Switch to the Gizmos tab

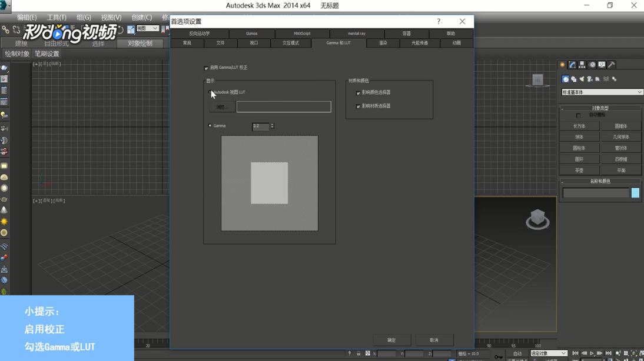(252, 34)
